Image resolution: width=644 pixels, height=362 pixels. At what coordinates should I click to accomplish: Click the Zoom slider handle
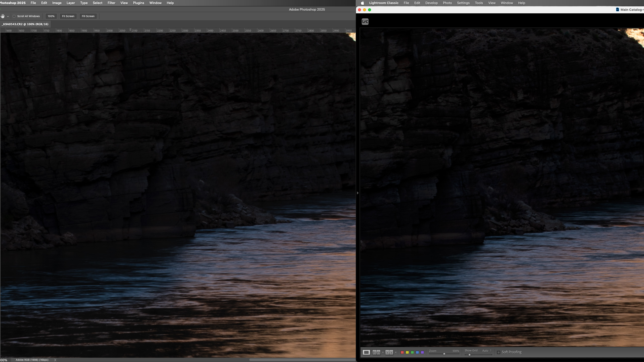tap(444, 354)
